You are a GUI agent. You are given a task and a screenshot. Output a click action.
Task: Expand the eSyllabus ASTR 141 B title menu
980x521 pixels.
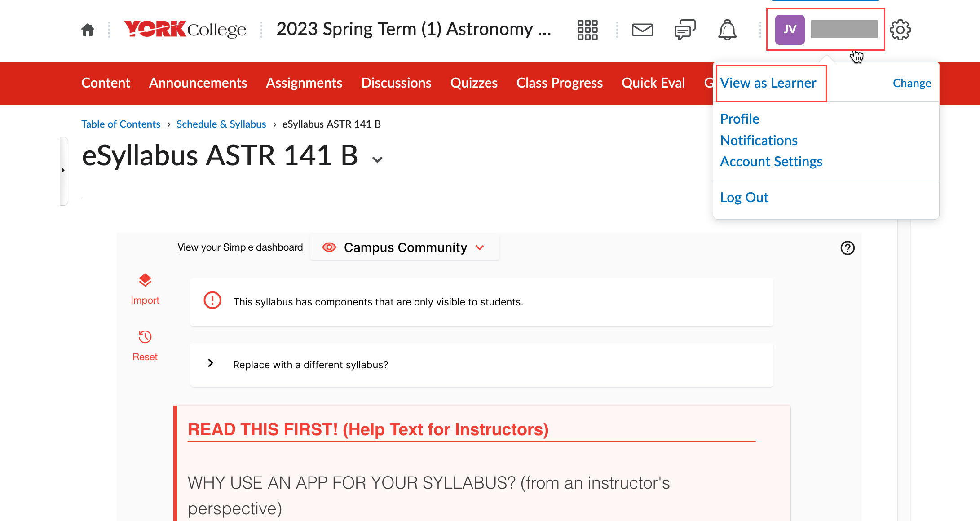(377, 159)
